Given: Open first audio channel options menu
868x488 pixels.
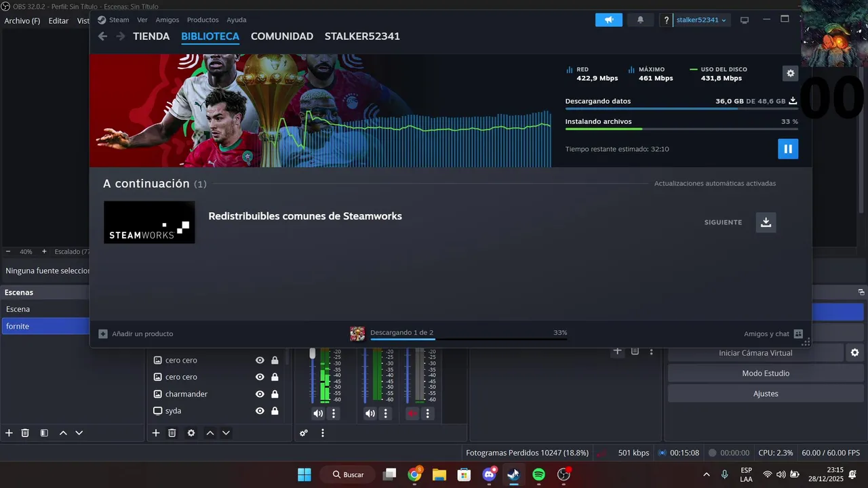Looking at the screenshot, I should [334, 413].
